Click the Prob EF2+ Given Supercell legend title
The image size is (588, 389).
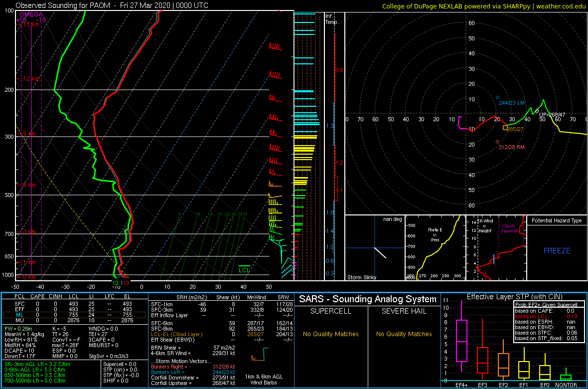coord(547,304)
